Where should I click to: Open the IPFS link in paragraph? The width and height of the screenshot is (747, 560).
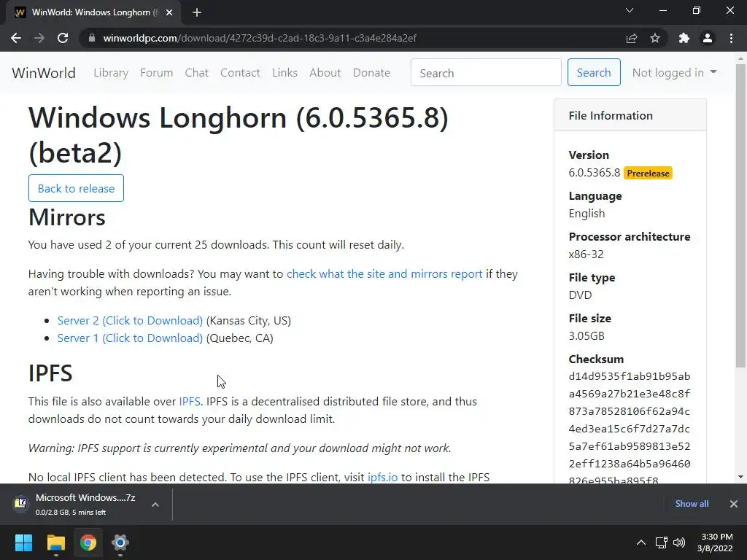point(190,402)
